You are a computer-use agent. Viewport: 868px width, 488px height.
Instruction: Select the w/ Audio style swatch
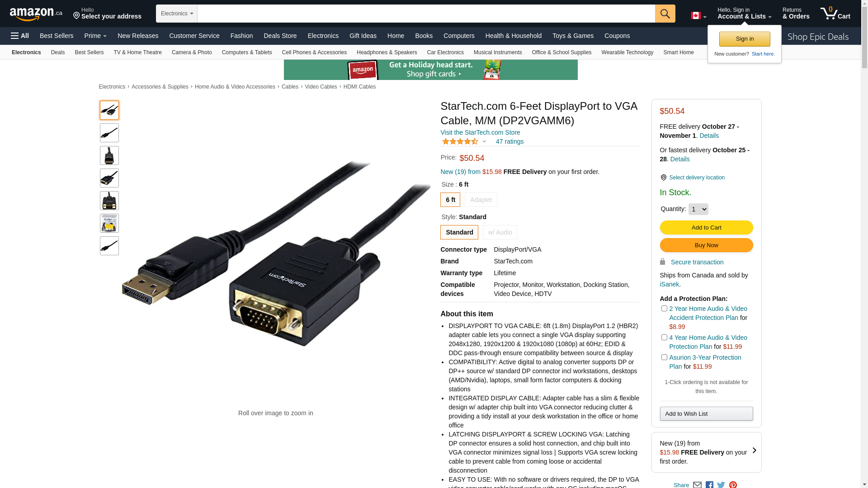click(500, 232)
